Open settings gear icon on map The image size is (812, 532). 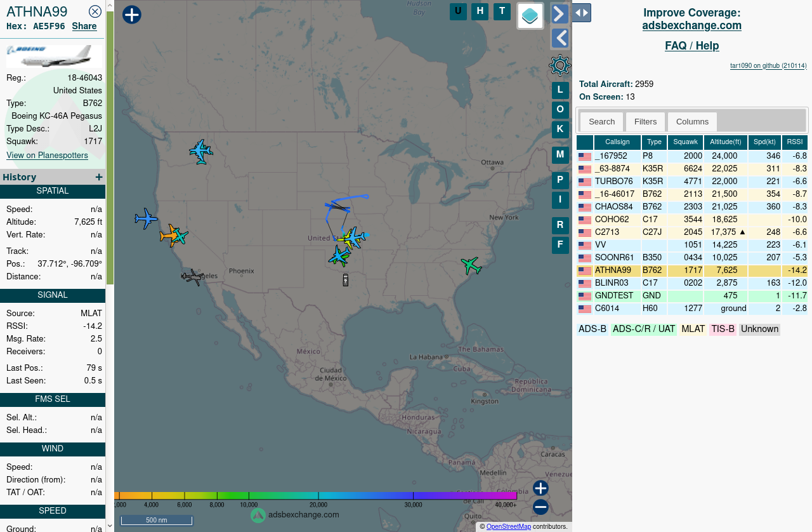pyautogui.click(x=560, y=65)
